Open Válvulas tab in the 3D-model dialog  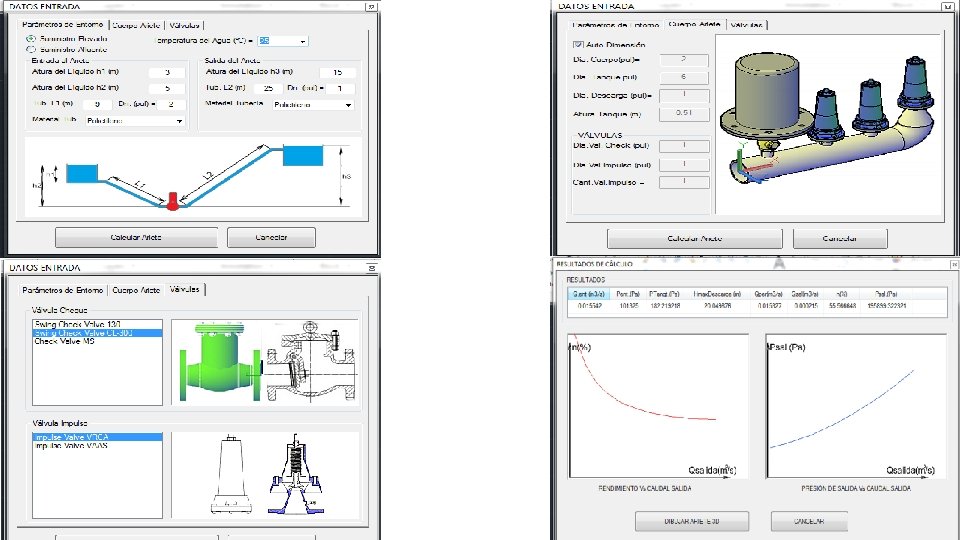coord(746,25)
